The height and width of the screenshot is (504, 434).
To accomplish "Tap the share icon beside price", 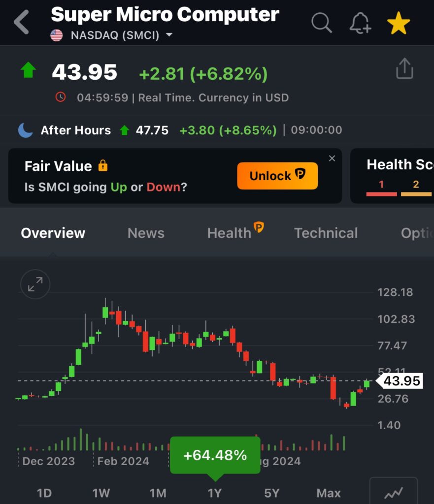I will click(x=404, y=69).
